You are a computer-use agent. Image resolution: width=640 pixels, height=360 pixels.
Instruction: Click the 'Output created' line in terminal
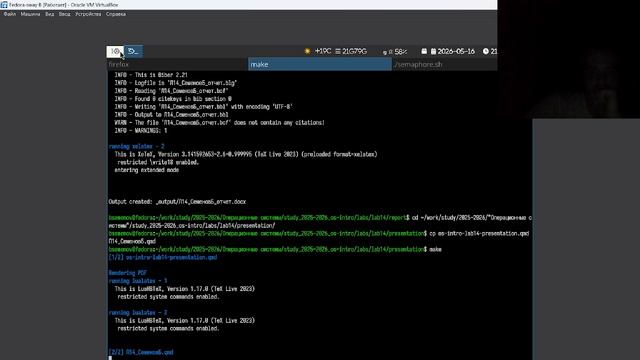[177, 202]
